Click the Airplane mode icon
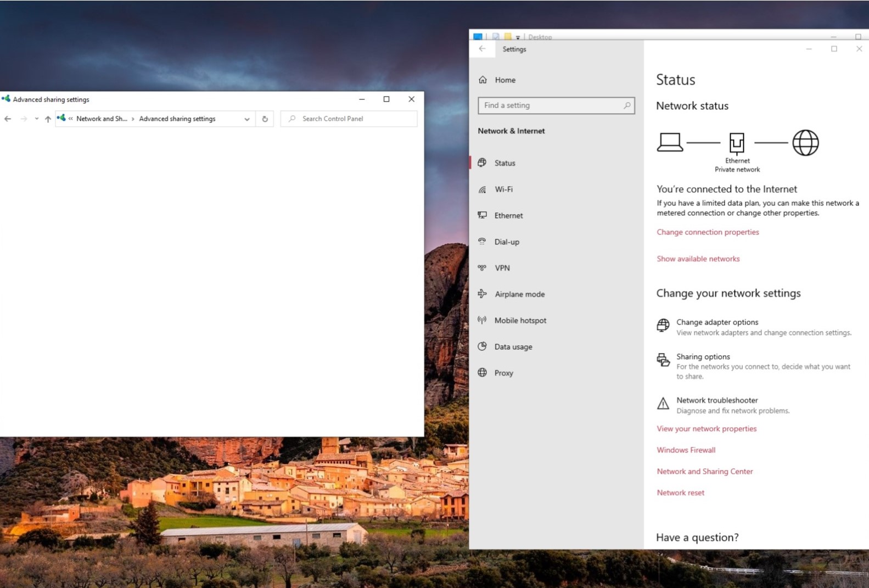 482,294
